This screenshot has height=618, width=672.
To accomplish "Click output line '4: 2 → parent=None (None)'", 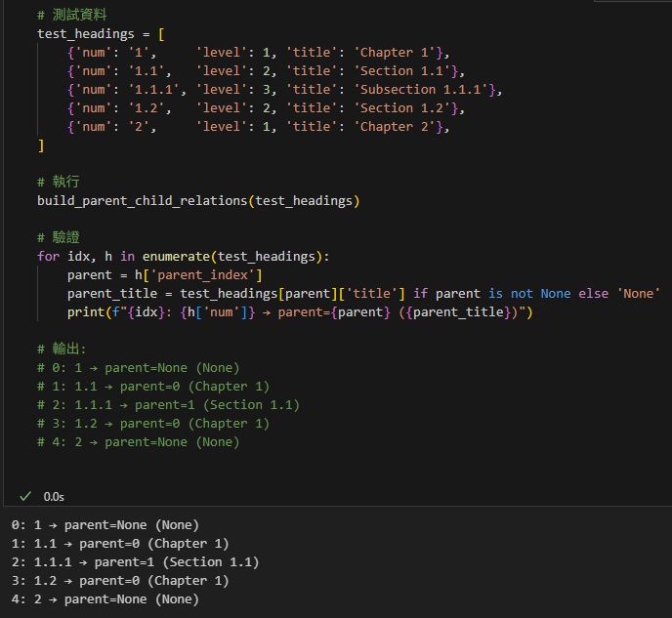I will 105,599.
